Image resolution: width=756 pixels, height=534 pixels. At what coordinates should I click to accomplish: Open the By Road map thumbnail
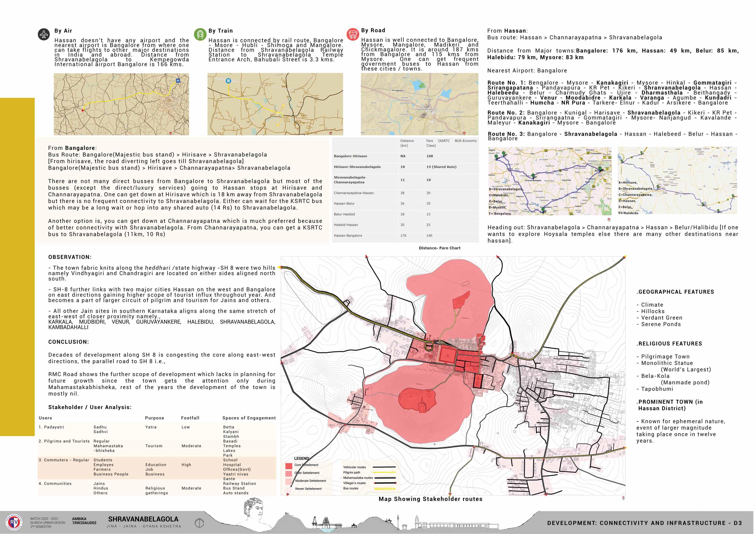[x=419, y=104]
